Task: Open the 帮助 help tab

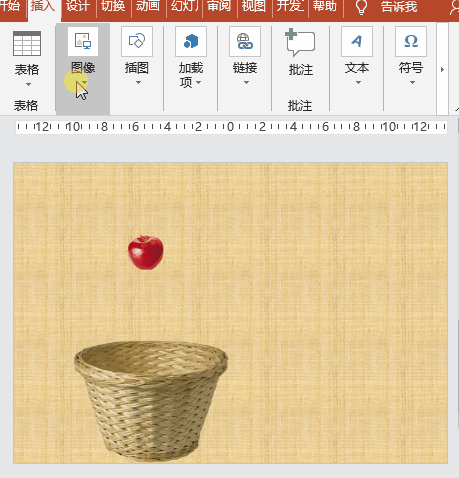Action: (325, 7)
